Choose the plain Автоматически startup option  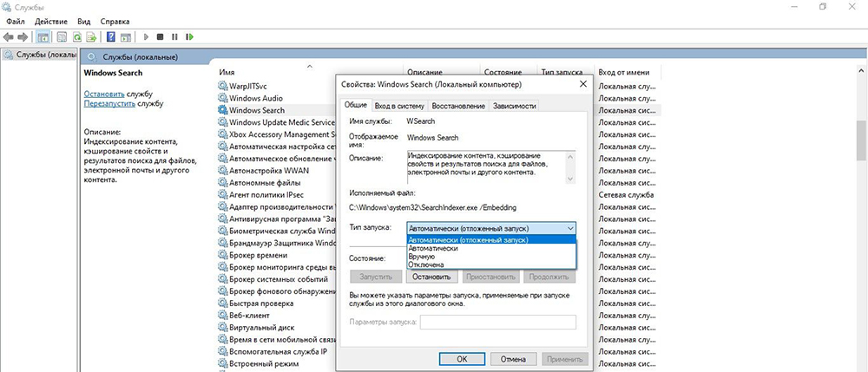[x=491, y=249]
